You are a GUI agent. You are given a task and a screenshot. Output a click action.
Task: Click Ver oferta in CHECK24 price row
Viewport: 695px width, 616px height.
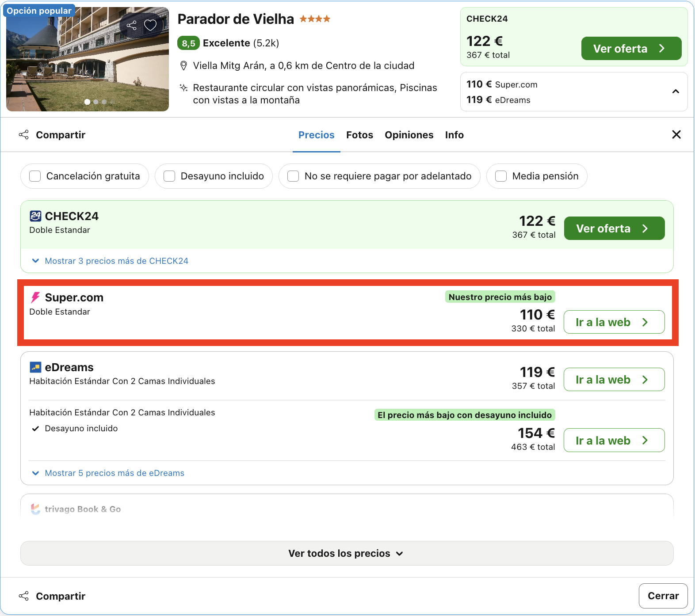coord(615,228)
